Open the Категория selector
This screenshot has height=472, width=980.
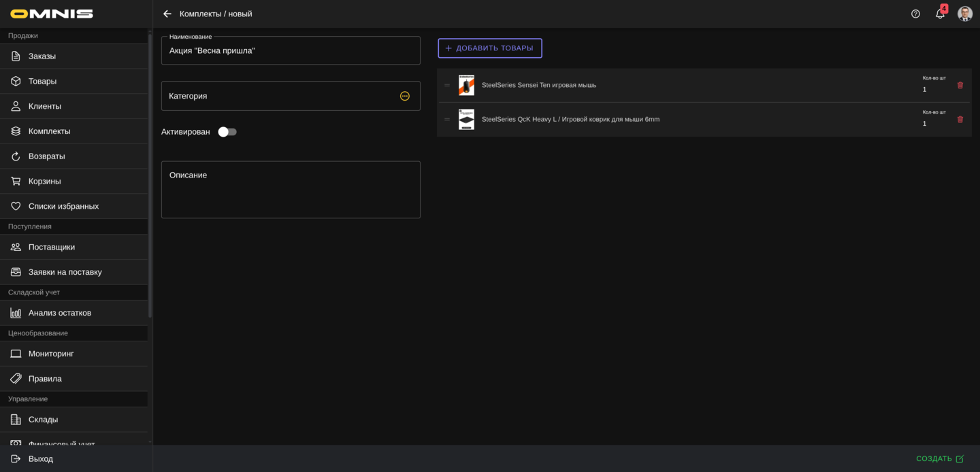click(x=279, y=96)
